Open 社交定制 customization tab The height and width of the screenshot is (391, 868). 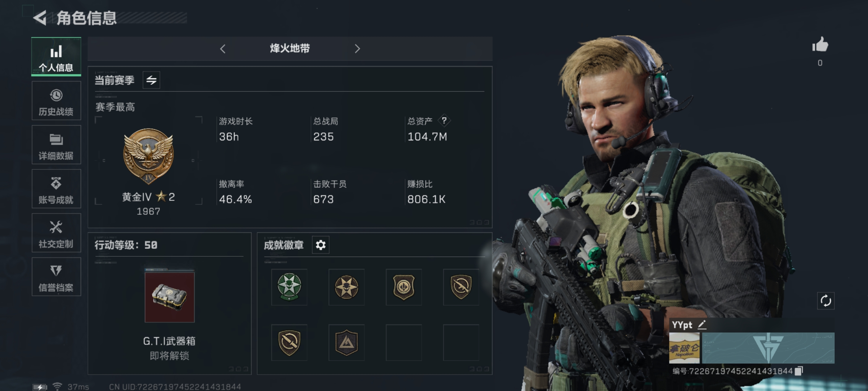(x=56, y=233)
